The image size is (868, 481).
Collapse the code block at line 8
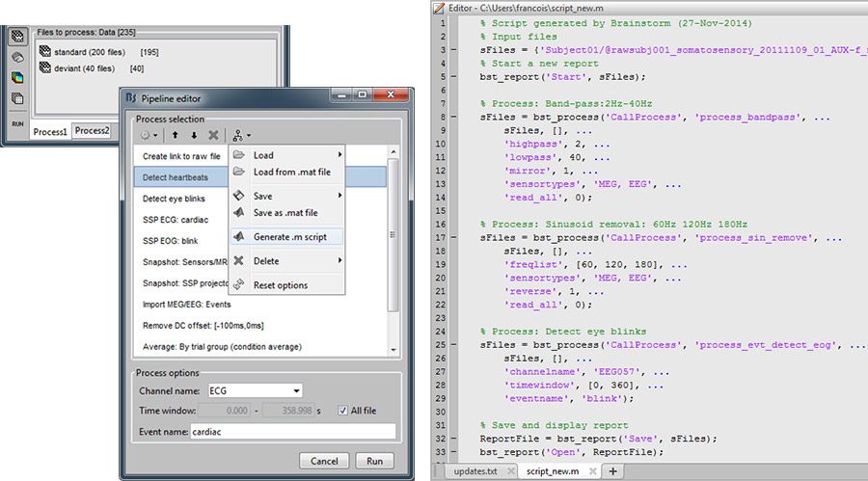click(454, 115)
